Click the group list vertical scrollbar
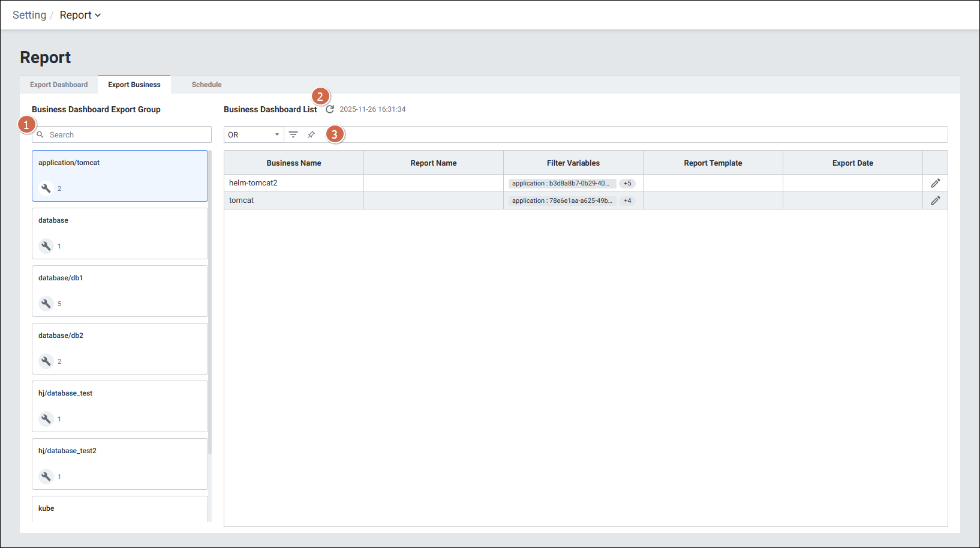 point(210,300)
